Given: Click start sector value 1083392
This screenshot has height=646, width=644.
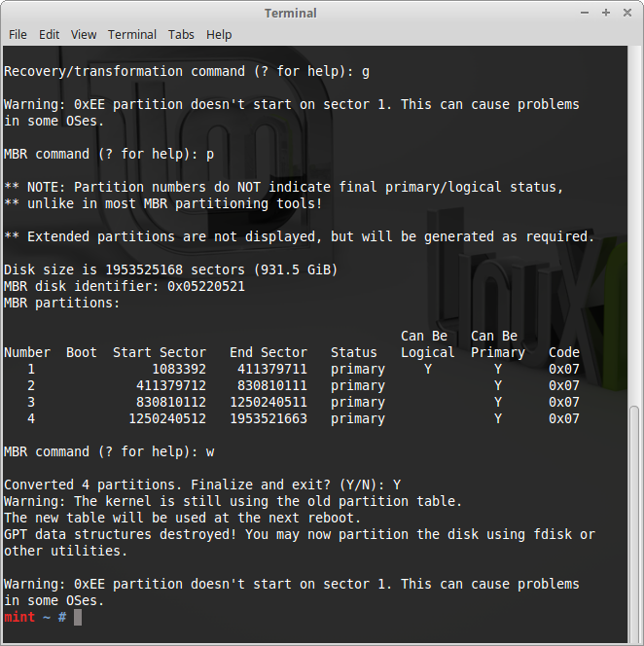Looking at the screenshot, I should (x=179, y=369).
